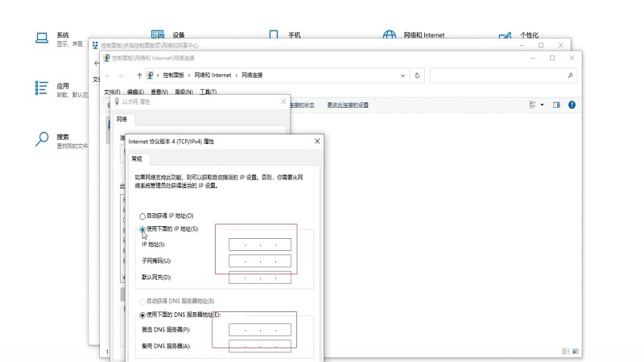Open the 查看(V) menu

point(159,92)
